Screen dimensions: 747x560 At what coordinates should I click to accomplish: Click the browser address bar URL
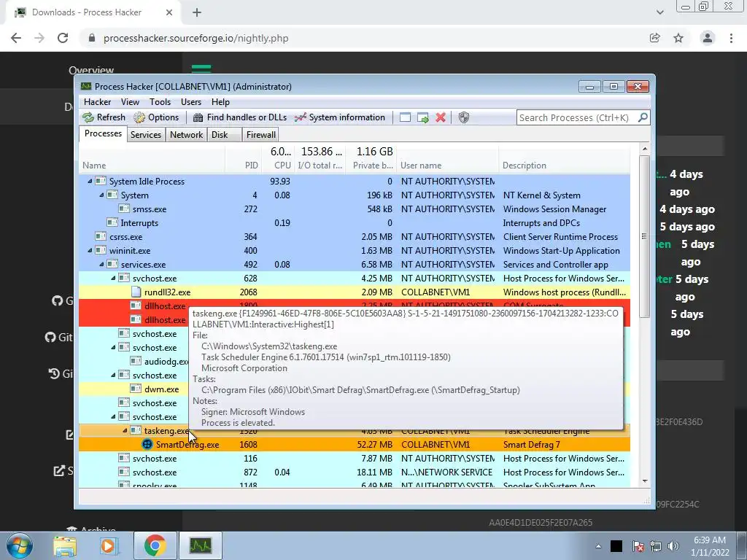(x=196, y=38)
